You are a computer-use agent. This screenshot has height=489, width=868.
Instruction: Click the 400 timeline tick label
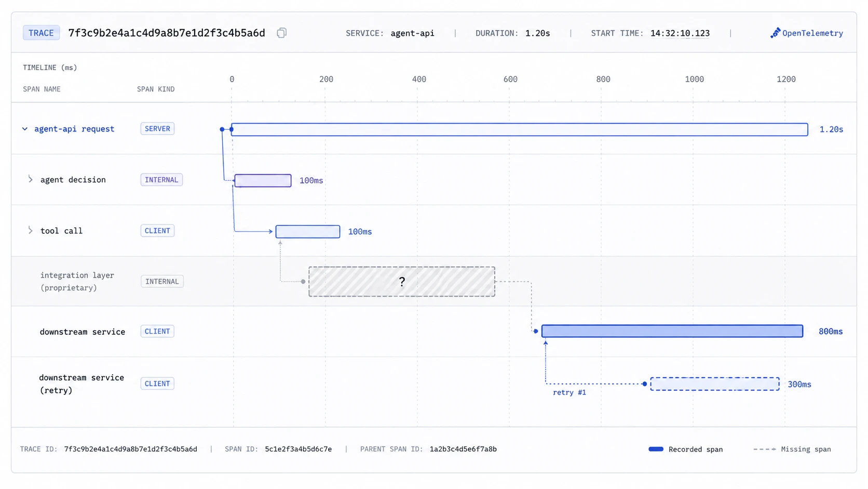(x=419, y=79)
